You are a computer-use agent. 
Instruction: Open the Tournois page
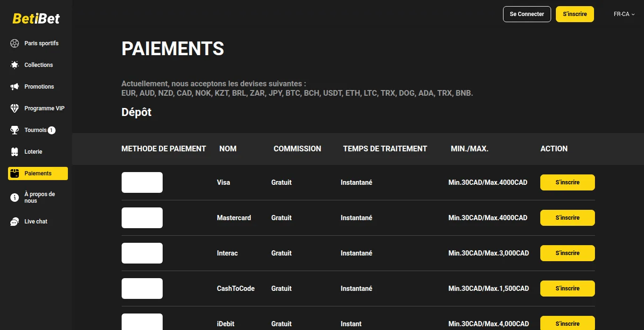pos(38,130)
